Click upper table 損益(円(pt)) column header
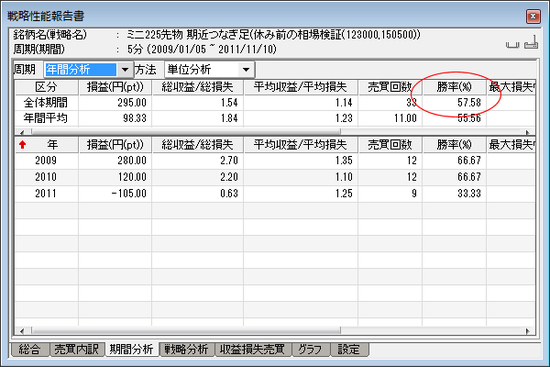550x367 pixels. click(x=115, y=87)
